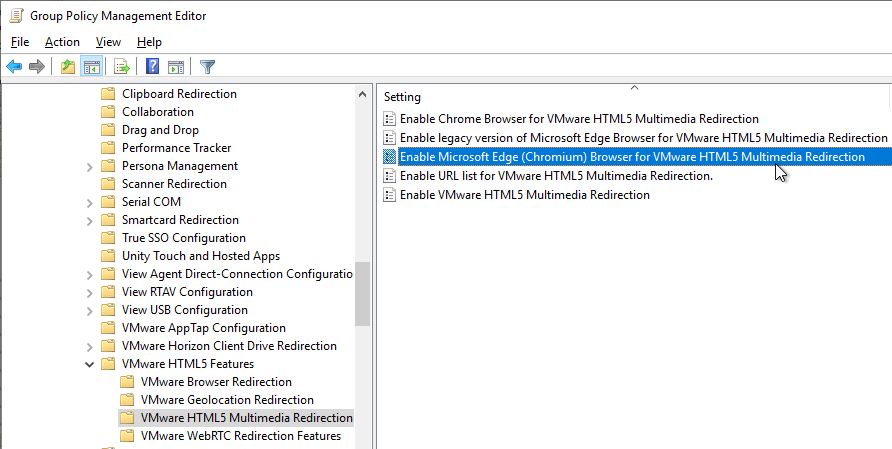
Task: Select the VMware HTML5 Multimedia Redirection tree item
Action: (246, 418)
